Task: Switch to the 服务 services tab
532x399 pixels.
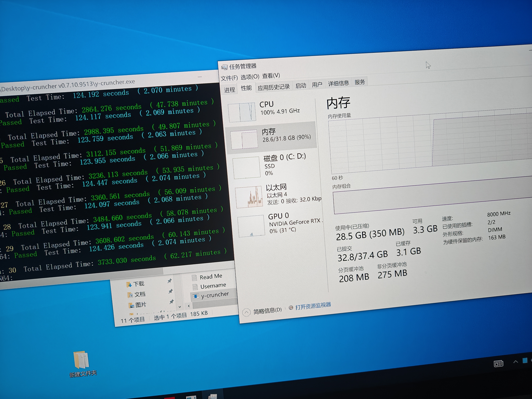Action: click(x=360, y=82)
